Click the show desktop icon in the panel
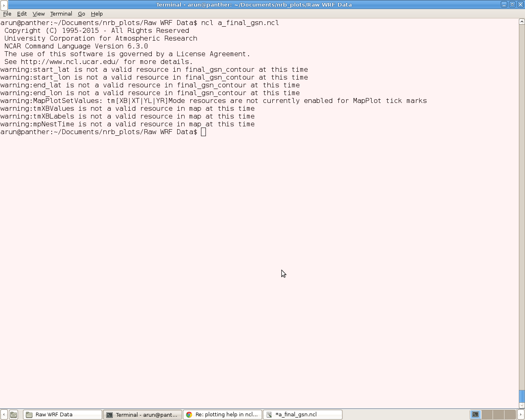 [14, 415]
